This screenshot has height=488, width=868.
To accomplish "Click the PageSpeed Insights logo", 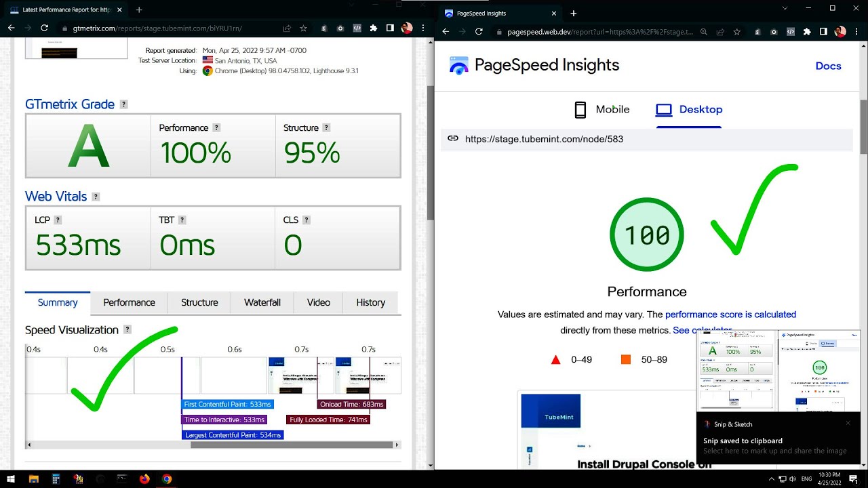I will click(459, 66).
